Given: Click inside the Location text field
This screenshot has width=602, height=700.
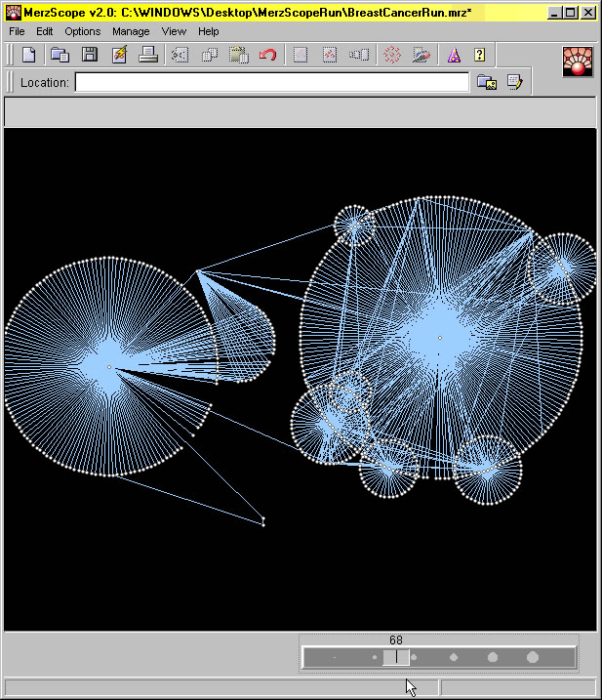Looking at the screenshot, I should click(x=271, y=83).
